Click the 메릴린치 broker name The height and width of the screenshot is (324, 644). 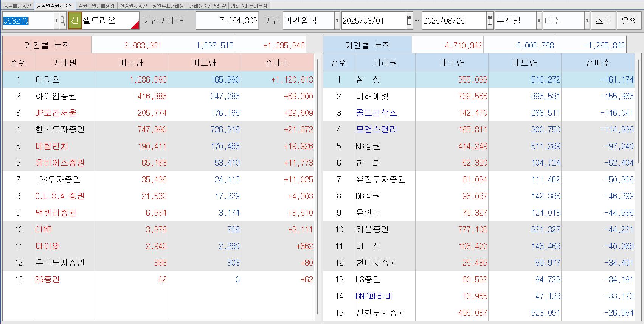point(52,146)
